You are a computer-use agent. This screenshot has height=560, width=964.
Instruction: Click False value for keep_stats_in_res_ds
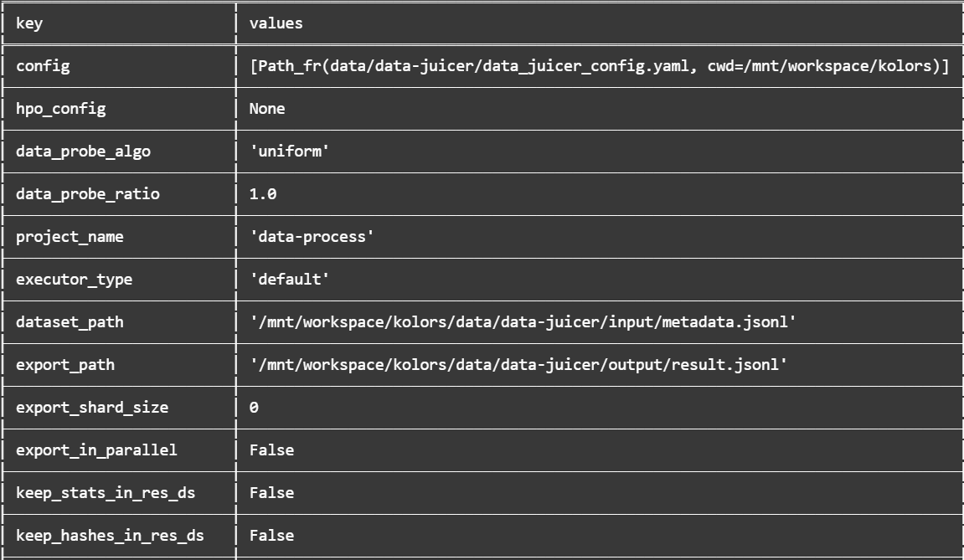pos(271,493)
